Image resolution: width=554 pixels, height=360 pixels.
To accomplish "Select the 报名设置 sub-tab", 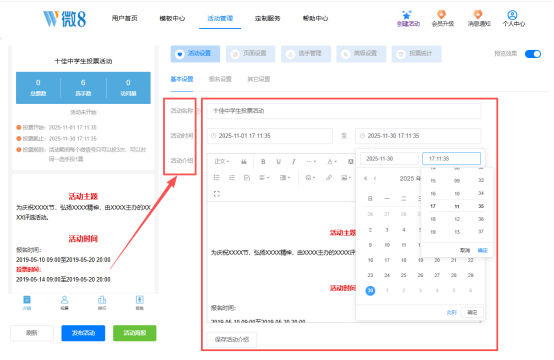I will [220, 79].
